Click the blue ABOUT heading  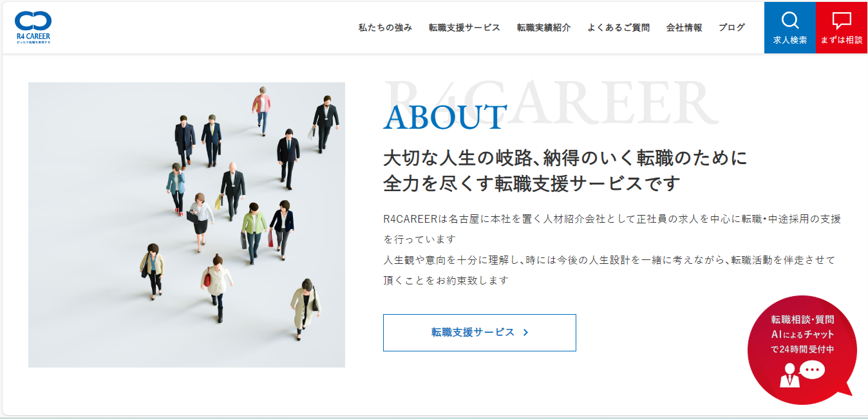click(445, 117)
